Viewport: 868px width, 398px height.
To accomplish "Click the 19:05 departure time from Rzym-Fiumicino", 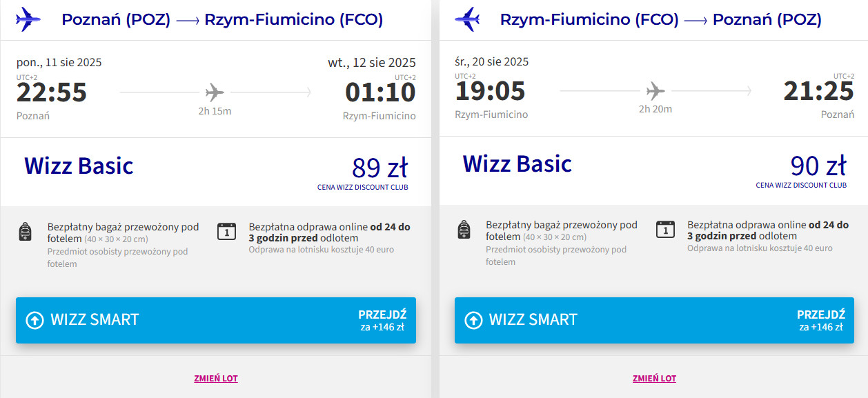I will click(x=490, y=91).
